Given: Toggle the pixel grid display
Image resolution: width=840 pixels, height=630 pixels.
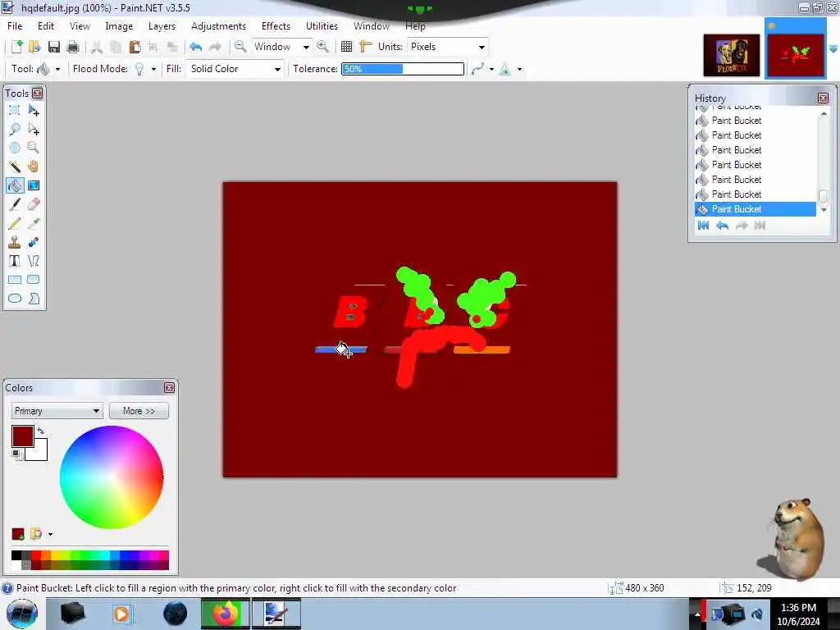Looking at the screenshot, I should tap(347, 47).
